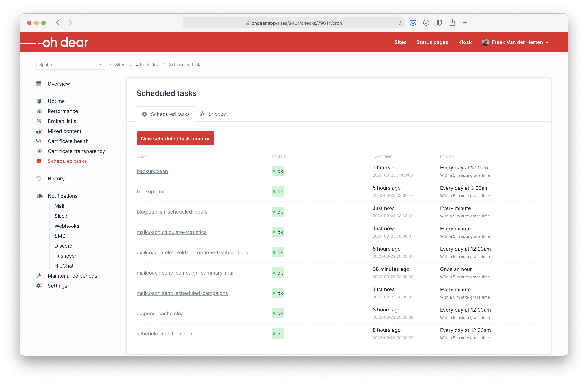Select Pushover under Notifications
The width and height of the screenshot is (588, 382).
tap(65, 256)
